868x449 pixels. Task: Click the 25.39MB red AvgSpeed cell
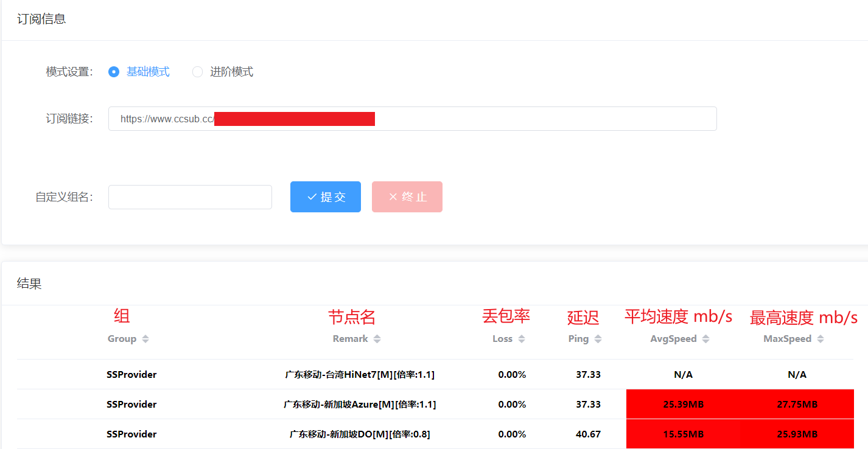pos(683,405)
